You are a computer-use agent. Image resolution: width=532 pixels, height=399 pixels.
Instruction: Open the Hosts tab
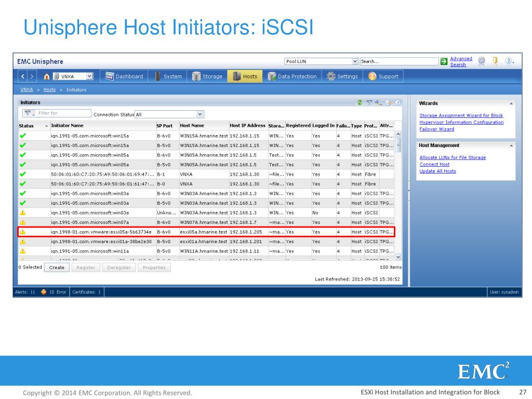click(x=245, y=76)
